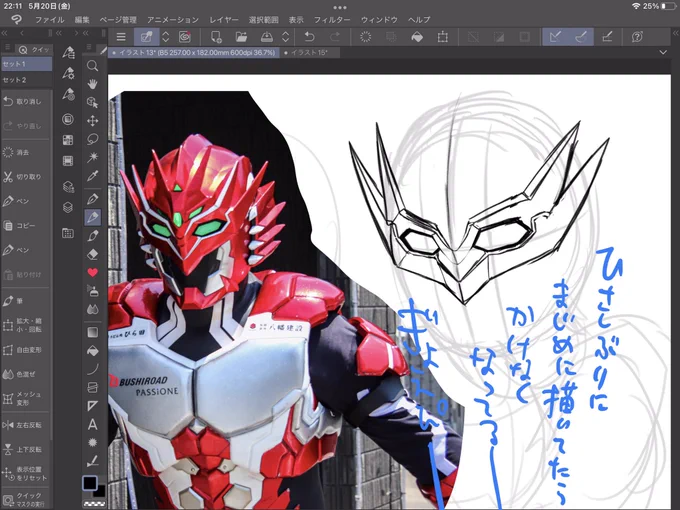Open the Color Wheel palette icon
Screen dimensions: 680x510
68,119
